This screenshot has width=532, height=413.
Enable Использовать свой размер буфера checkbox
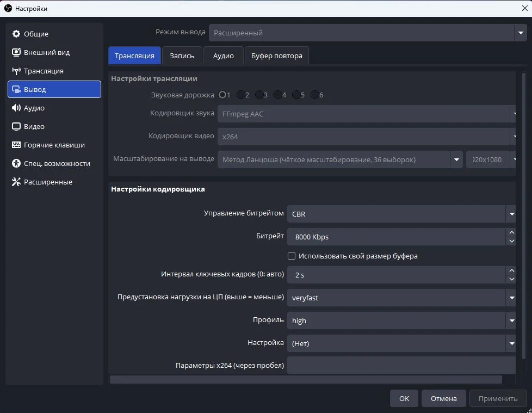click(x=292, y=256)
